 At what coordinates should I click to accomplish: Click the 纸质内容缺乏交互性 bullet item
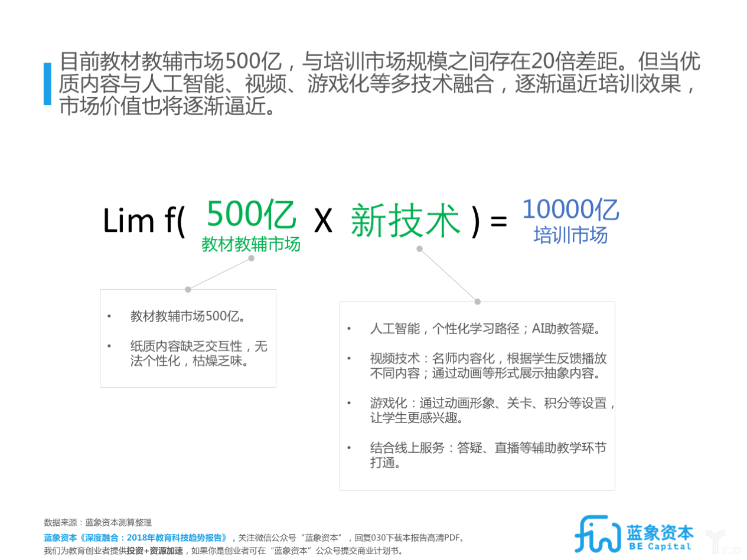(198, 353)
